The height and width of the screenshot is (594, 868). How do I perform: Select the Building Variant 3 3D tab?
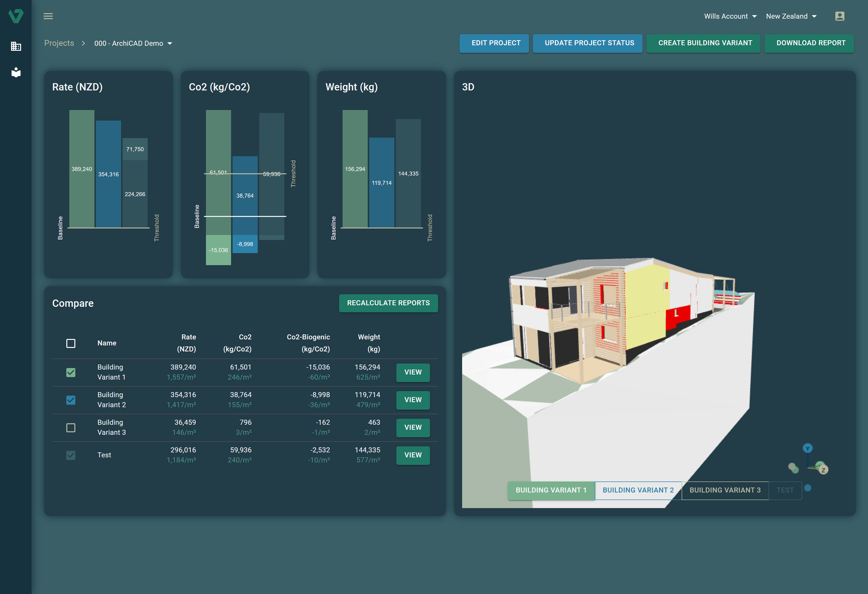point(725,490)
